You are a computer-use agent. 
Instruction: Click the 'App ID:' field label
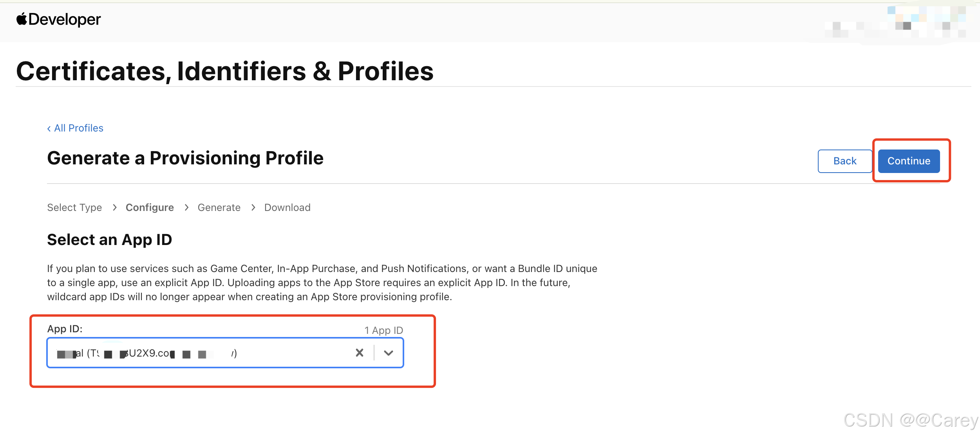65,329
